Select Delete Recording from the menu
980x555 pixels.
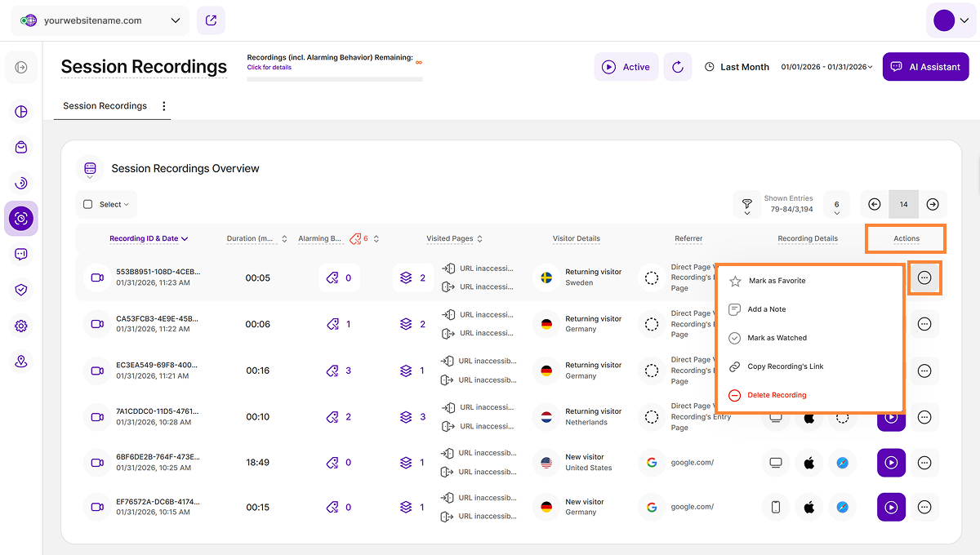tap(777, 395)
